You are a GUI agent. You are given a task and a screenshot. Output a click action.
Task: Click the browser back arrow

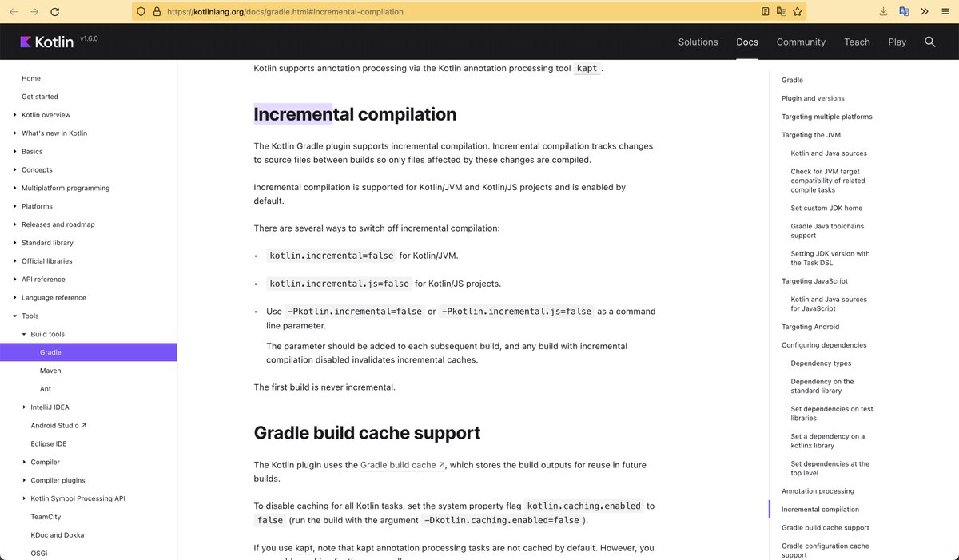point(14,12)
